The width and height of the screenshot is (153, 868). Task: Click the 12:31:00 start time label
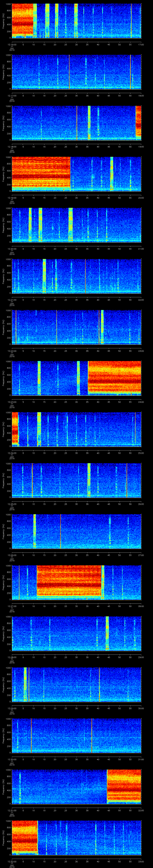point(12,810)
